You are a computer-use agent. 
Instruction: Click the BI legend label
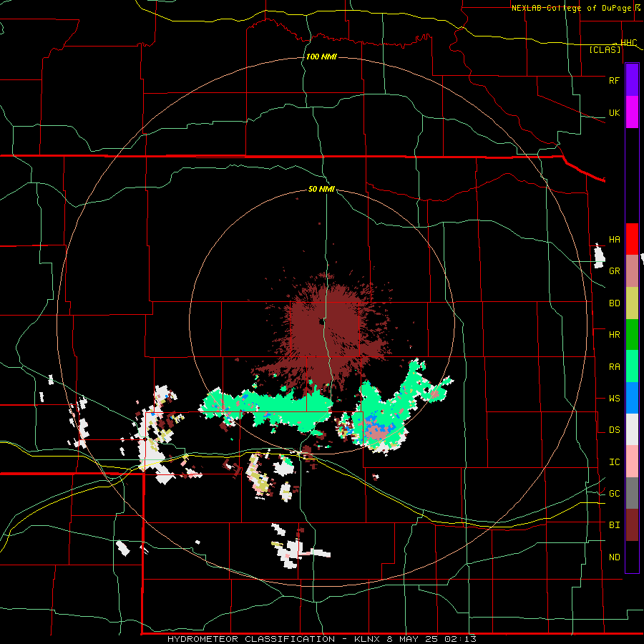click(x=614, y=525)
